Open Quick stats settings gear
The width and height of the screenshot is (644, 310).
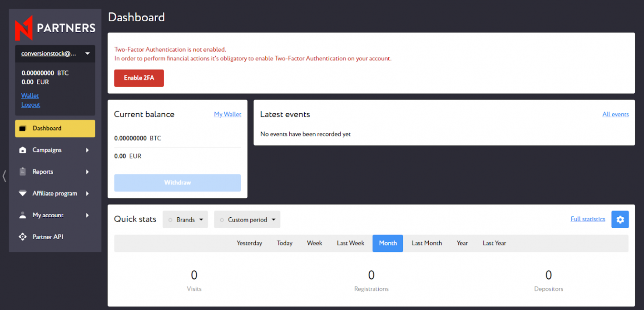(x=620, y=220)
